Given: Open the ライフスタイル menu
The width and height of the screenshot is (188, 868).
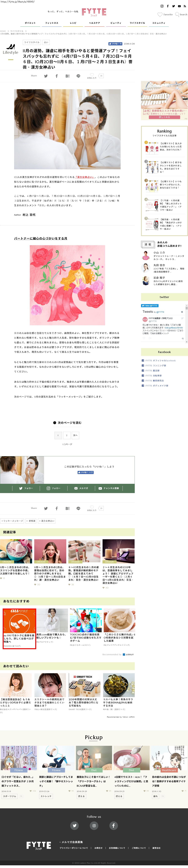Looking at the screenshot, I should point(137,23).
